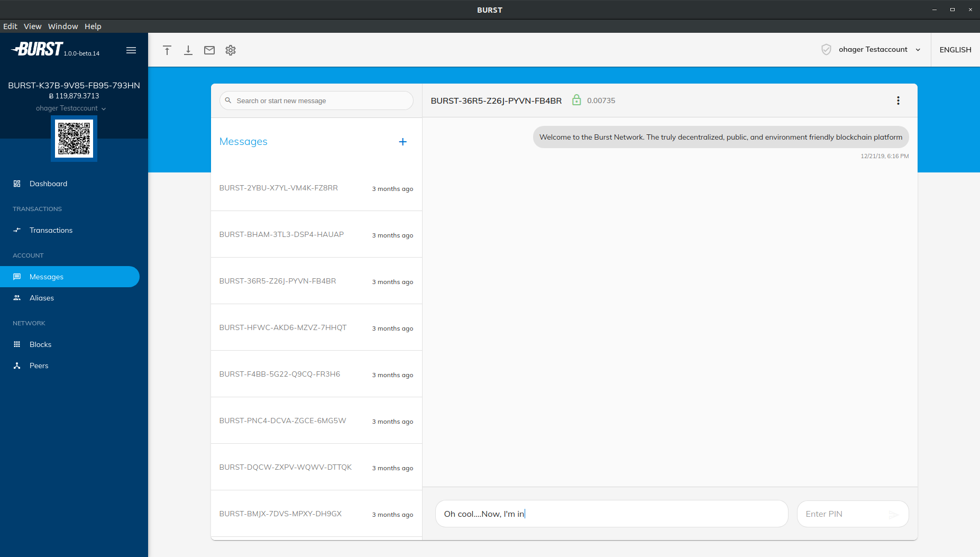Click the Messages chat icon in sidebar

pos(17,277)
